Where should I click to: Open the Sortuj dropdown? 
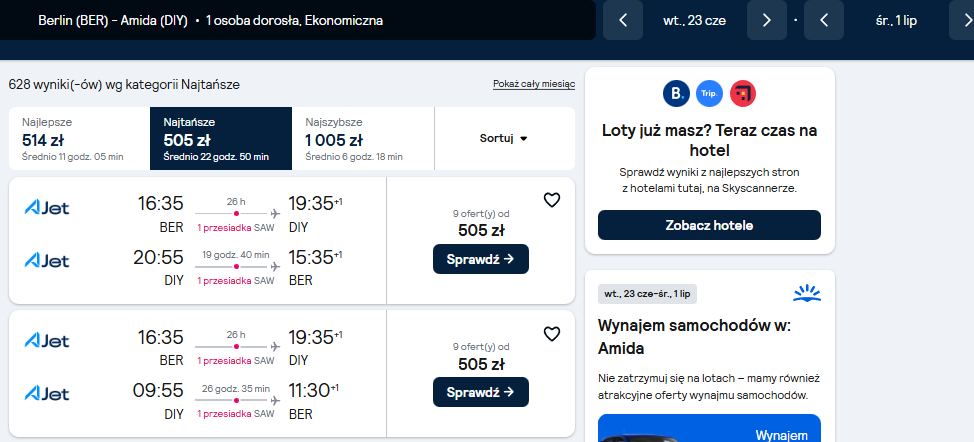pyautogui.click(x=504, y=138)
